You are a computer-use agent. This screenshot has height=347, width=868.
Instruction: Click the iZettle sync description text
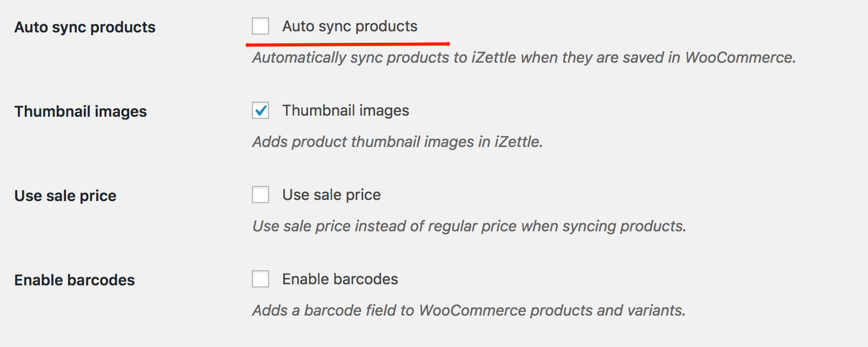[x=524, y=57]
